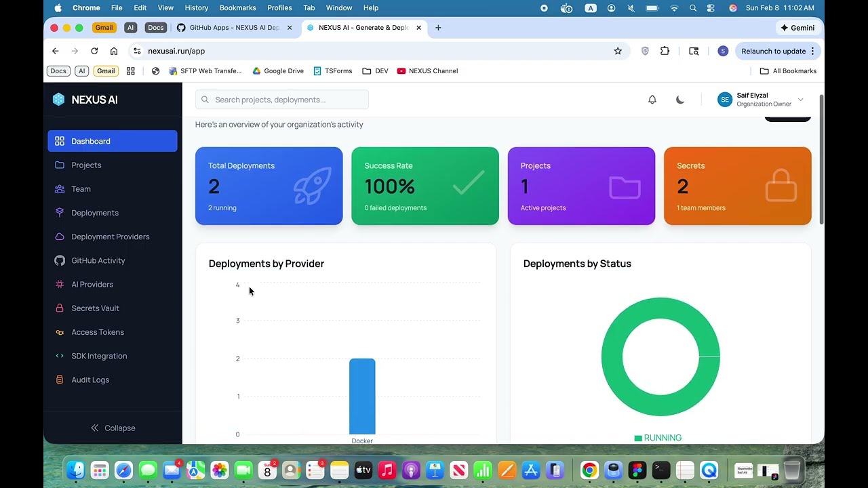This screenshot has height=488, width=868.
Task: Click the SDK Integration code icon
Action: [60, 356]
